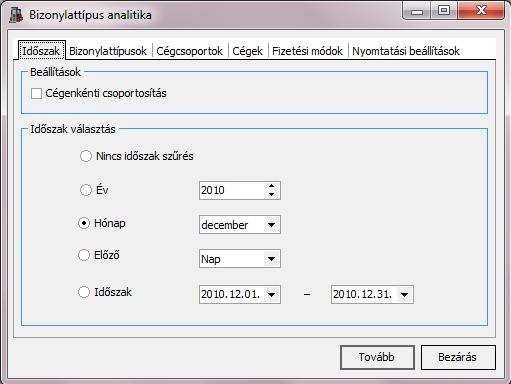Close the window with the X button
The image size is (511, 384).
(x=481, y=11)
